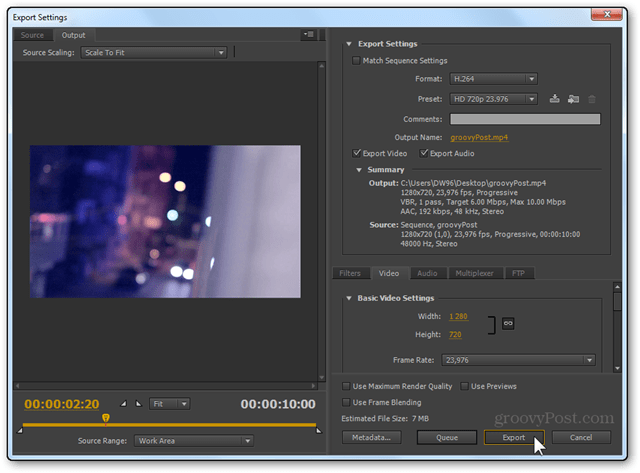Viewport: 640px width, 473px height.
Task: Click the Export button
Action: tap(514, 437)
